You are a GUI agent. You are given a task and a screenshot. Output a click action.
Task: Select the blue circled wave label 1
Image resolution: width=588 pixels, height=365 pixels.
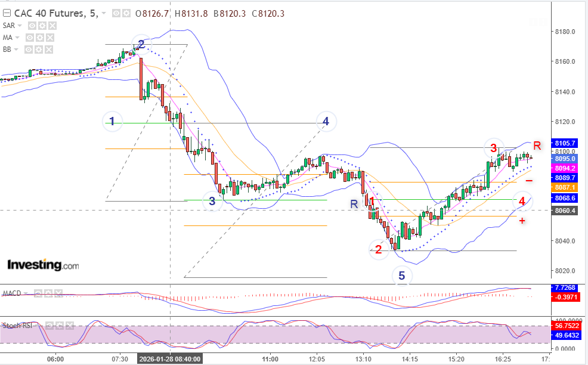click(x=112, y=121)
